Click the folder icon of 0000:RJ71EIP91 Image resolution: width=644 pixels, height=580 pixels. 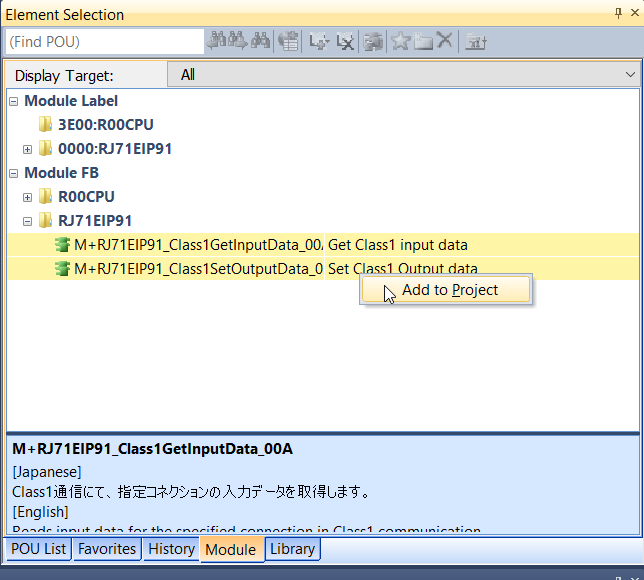coord(45,148)
